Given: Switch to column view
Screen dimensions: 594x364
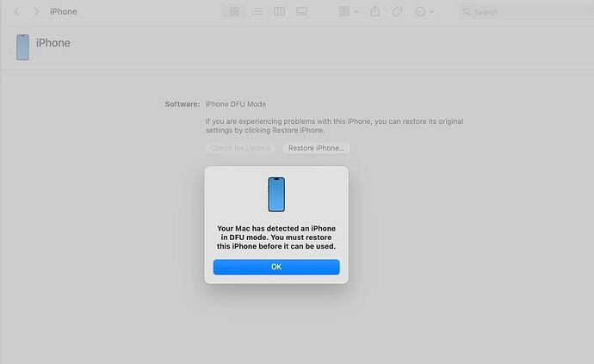Looking at the screenshot, I should [279, 12].
